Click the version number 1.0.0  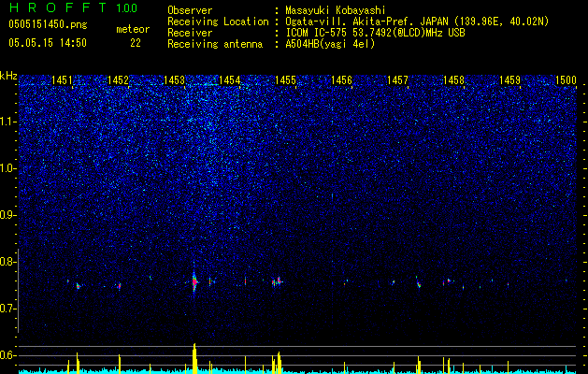point(126,7)
